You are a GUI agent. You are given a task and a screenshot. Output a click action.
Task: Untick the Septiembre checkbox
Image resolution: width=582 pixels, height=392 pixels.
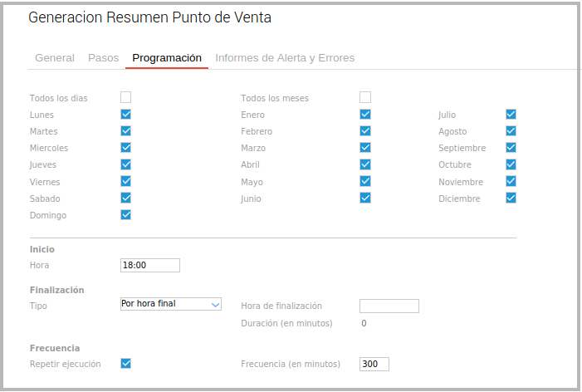pyautogui.click(x=511, y=148)
